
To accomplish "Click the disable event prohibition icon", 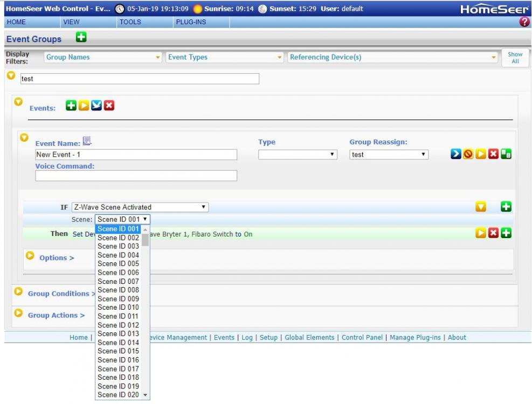I will coord(468,155).
